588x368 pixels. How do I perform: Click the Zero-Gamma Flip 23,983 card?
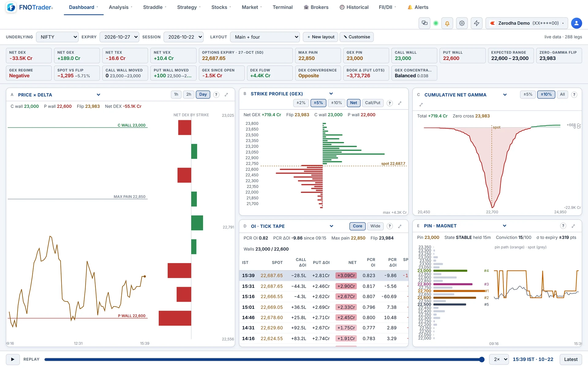pyautogui.click(x=559, y=56)
